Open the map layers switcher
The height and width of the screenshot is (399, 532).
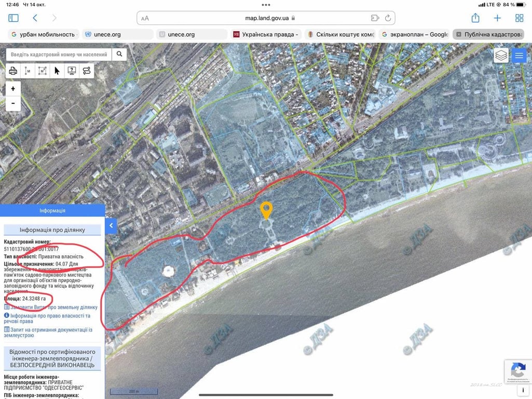[x=501, y=56]
